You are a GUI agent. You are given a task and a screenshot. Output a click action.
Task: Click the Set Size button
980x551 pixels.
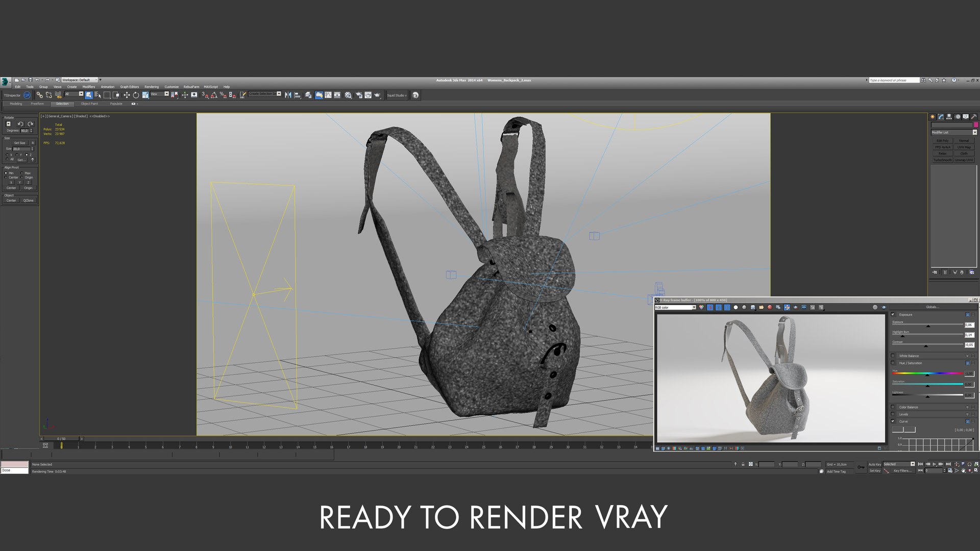click(x=19, y=143)
